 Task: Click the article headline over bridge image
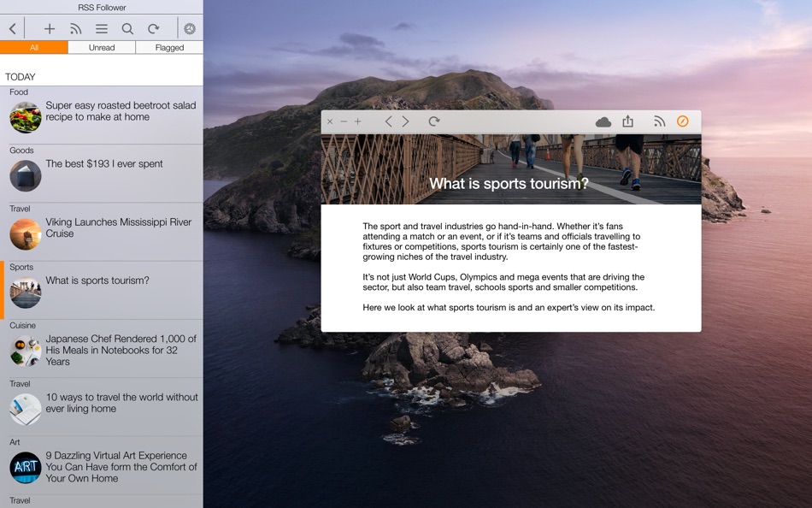tap(509, 184)
